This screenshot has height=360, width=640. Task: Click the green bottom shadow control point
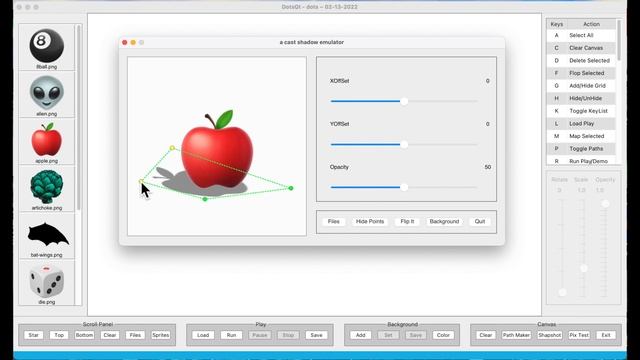pyautogui.click(x=205, y=199)
